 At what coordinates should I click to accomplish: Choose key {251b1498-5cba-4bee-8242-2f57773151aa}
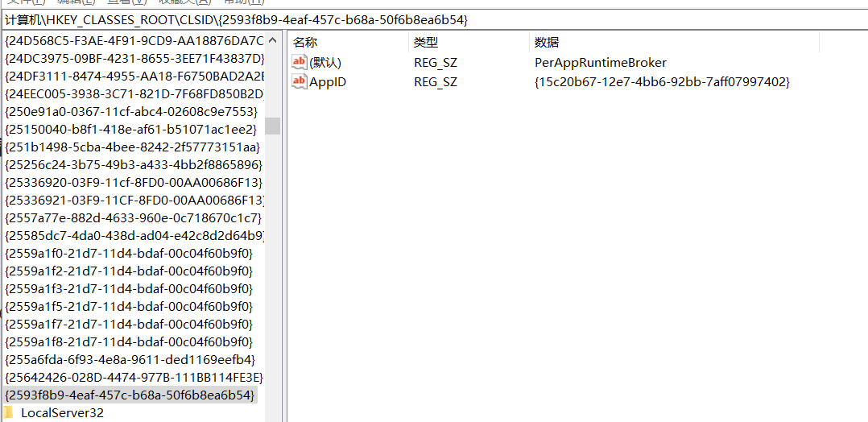click(x=133, y=147)
